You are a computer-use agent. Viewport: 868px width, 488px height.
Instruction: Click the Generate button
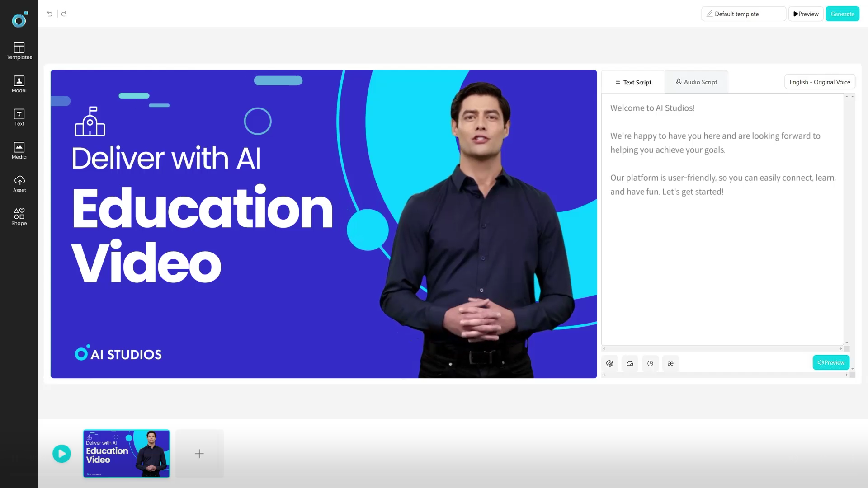(842, 14)
